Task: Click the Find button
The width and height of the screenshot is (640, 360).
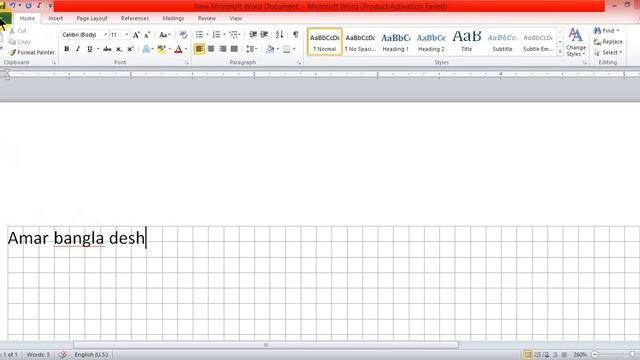Action: pos(606,31)
